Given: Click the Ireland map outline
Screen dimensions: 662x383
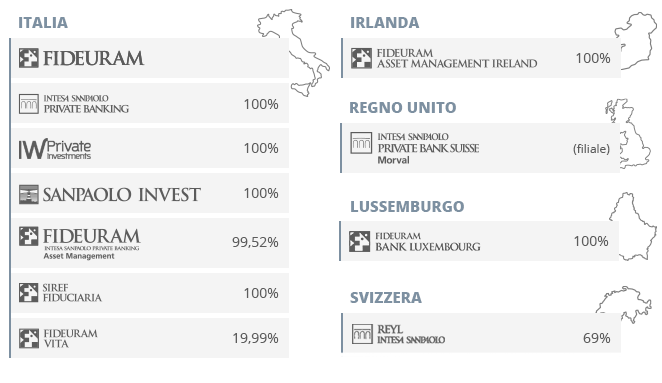Looking at the screenshot, I should pyautogui.click(x=636, y=41).
